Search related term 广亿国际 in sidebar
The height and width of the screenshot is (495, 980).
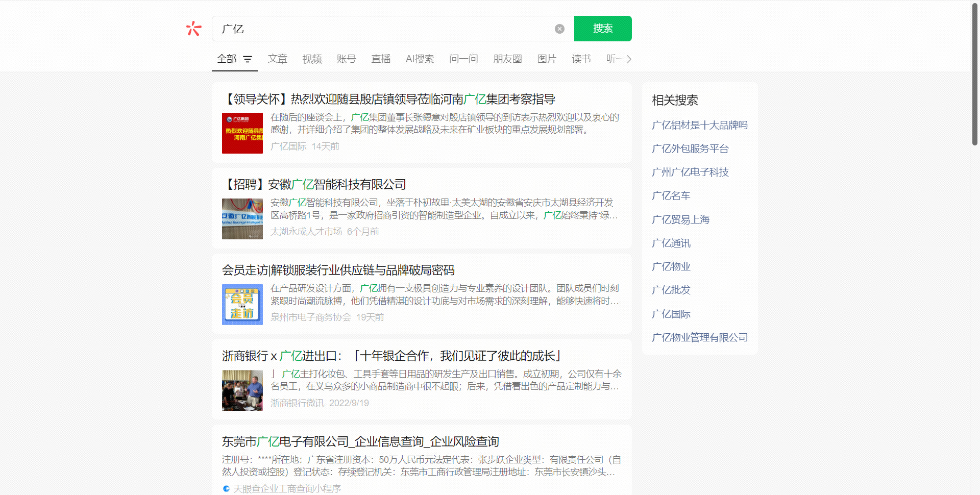[671, 314]
